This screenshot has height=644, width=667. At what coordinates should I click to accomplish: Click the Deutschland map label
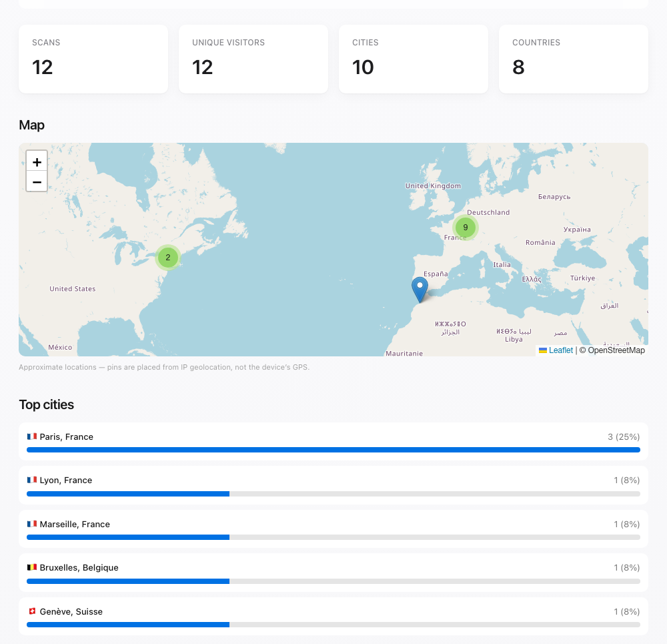coord(488,212)
